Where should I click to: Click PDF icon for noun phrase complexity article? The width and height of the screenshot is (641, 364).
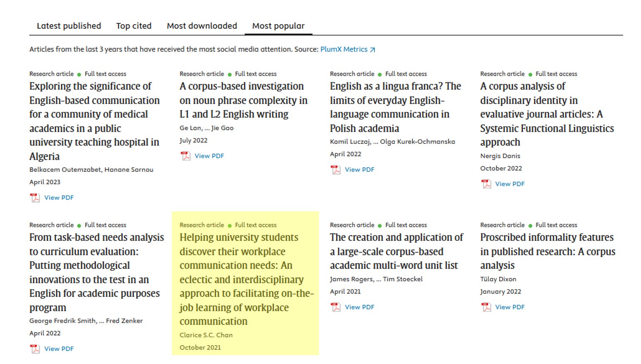pyautogui.click(x=185, y=156)
